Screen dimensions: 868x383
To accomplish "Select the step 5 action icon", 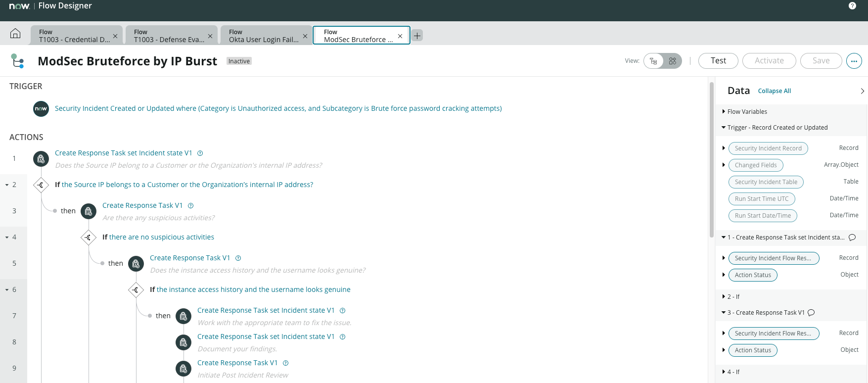I will 136,264.
